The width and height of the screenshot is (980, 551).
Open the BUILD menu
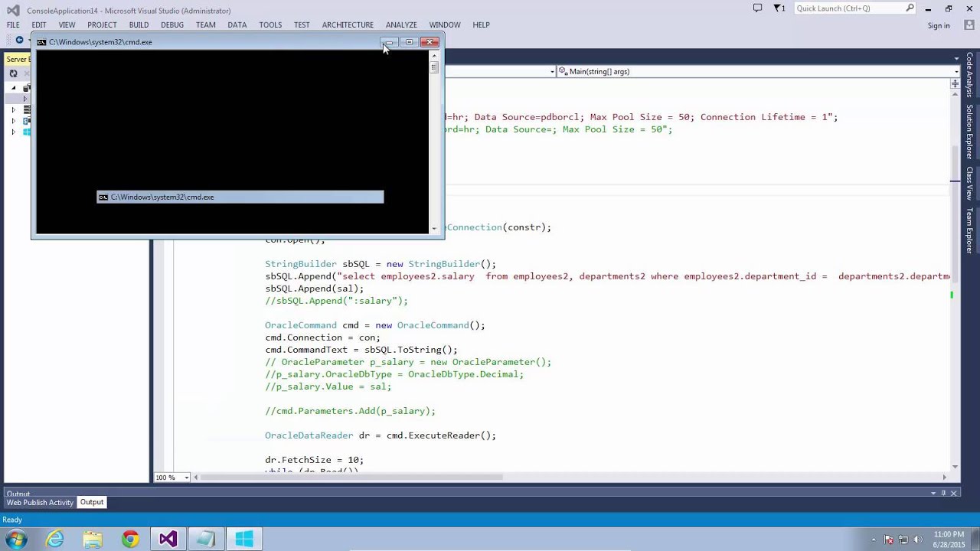click(x=139, y=24)
